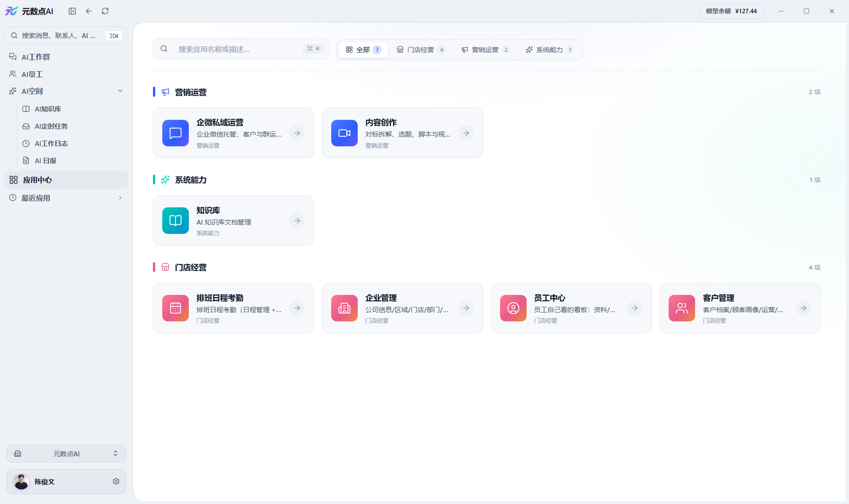Click the 员工中心 card title
The image size is (849, 504).
pos(550,298)
